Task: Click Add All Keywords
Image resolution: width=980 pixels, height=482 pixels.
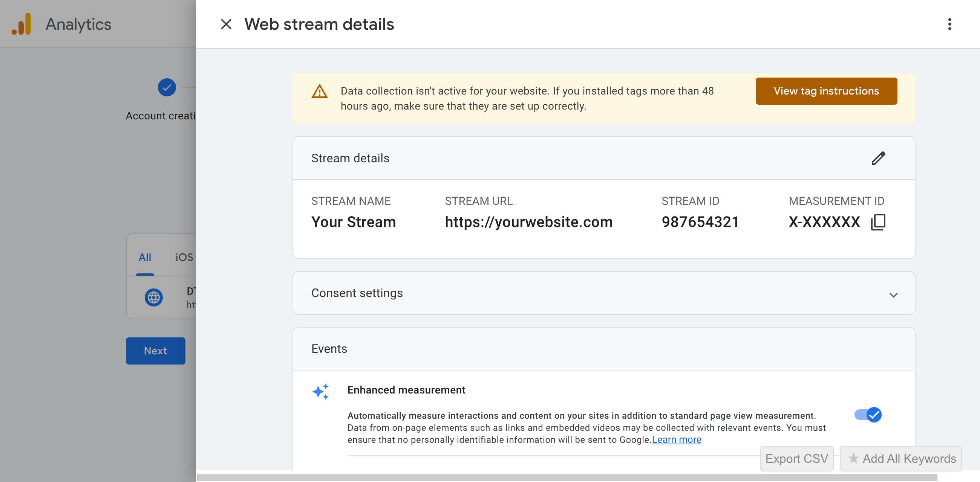Action: pyautogui.click(x=900, y=458)
